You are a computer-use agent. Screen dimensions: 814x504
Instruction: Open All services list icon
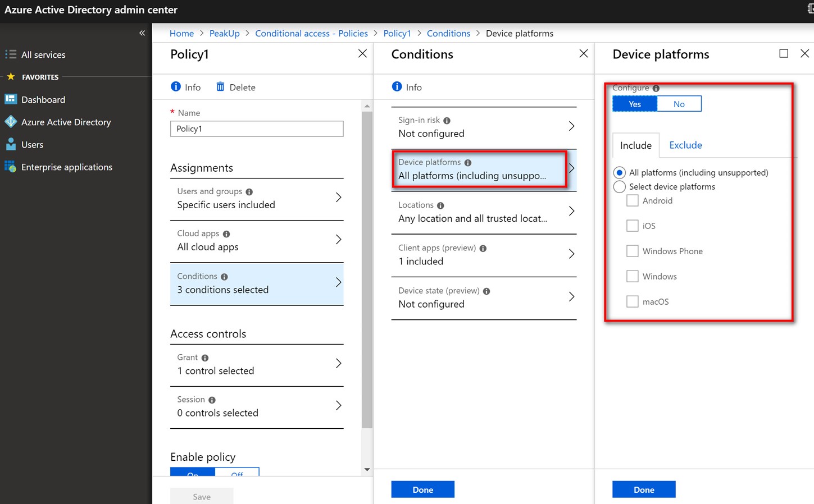click(x=10, y=54)
